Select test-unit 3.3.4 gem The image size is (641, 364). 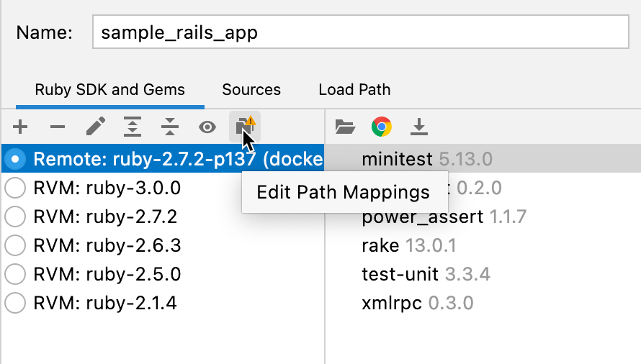pos(426,274)
